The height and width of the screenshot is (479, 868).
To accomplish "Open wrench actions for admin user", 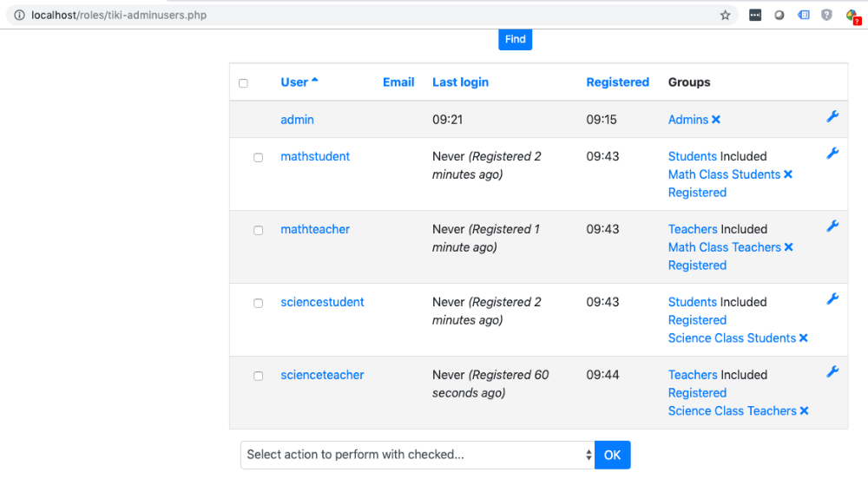I will click(832, 116).
